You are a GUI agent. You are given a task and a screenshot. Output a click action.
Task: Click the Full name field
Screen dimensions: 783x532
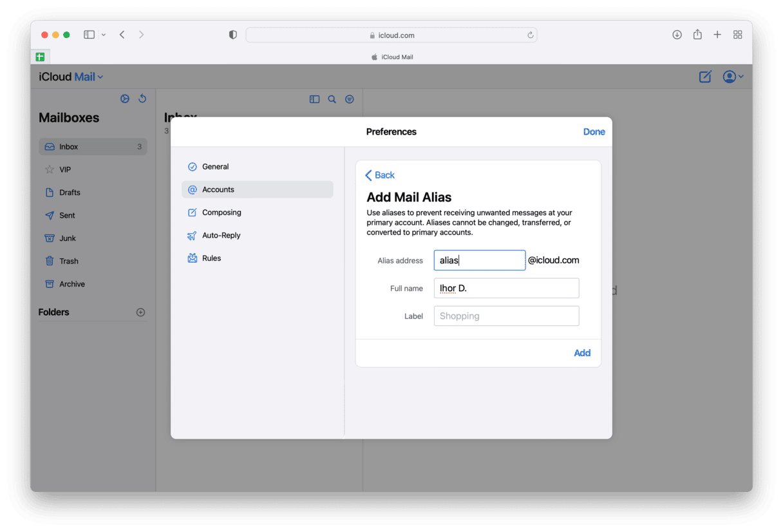tap(506, 288)
